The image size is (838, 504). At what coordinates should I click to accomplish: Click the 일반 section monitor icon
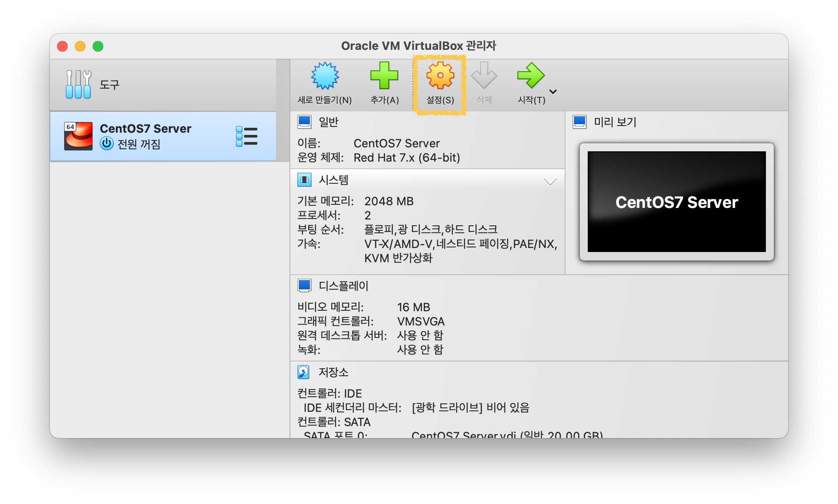305,122
